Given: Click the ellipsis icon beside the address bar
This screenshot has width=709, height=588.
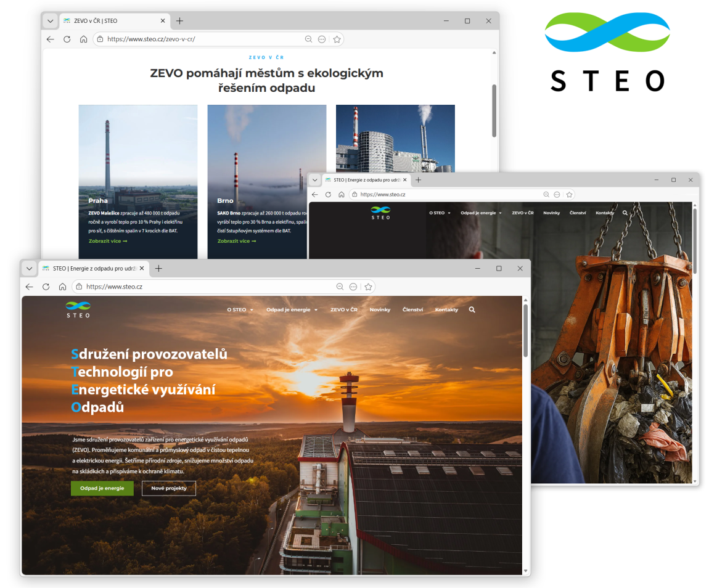Looking at the screenshot, I should [x=353, y=286].
